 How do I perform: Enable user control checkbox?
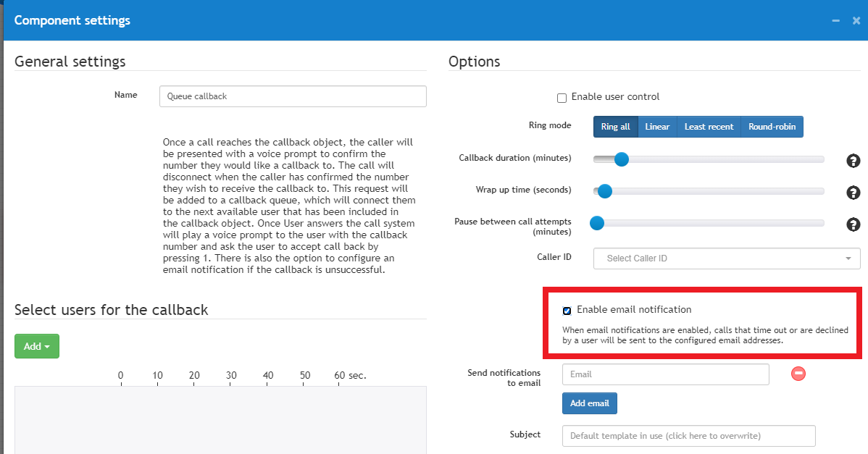562,98
